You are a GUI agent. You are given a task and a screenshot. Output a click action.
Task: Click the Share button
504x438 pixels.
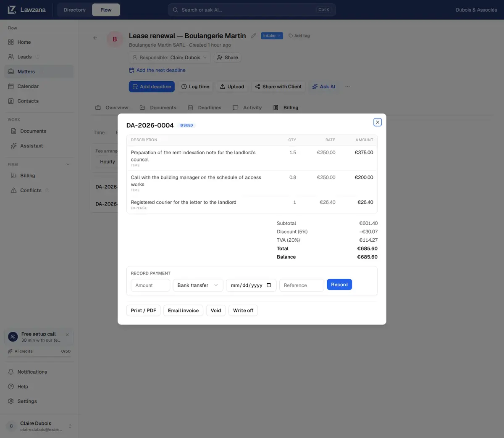[x=227, y=58]
